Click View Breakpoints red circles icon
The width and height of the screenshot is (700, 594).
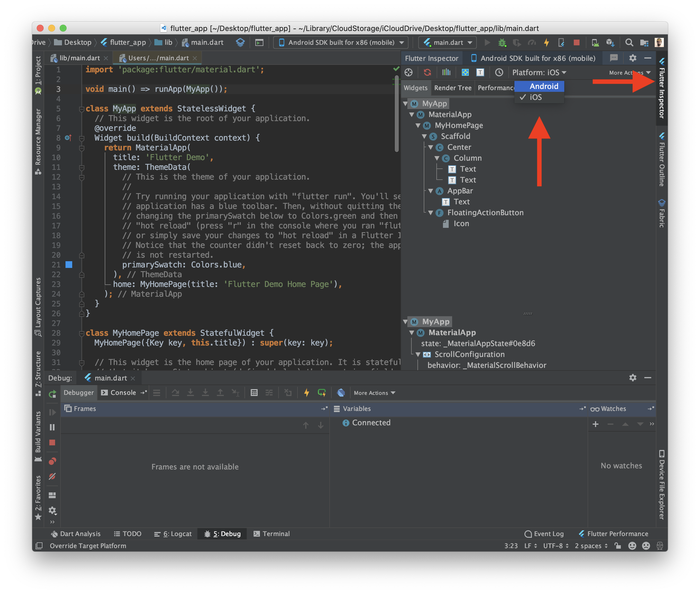coord(52,461)
